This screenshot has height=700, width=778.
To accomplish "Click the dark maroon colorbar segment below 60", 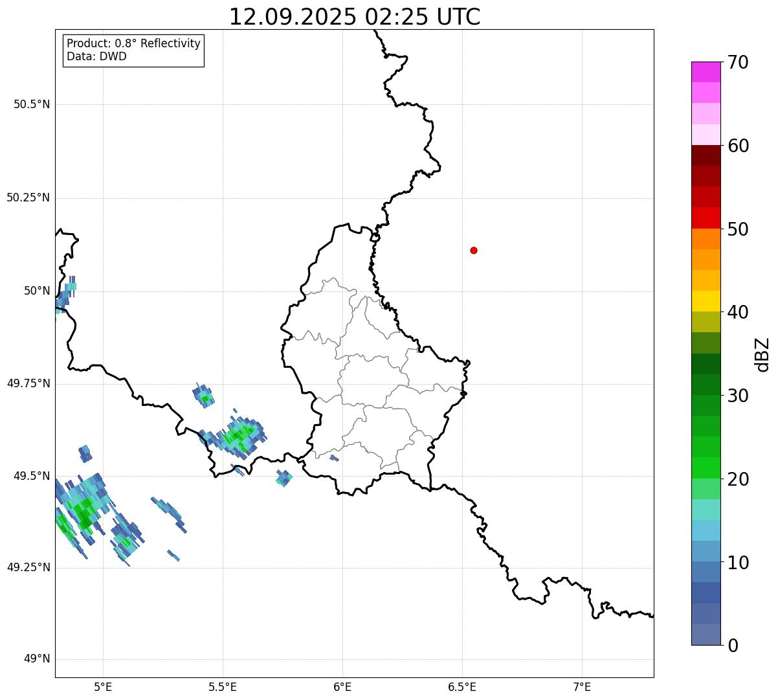I will click(706, 155).
